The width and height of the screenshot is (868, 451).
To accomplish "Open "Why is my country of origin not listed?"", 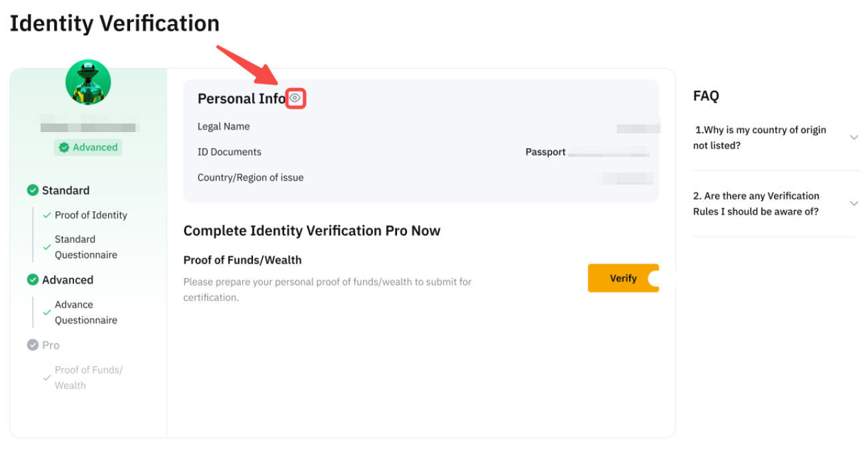I will click(760, 137).
